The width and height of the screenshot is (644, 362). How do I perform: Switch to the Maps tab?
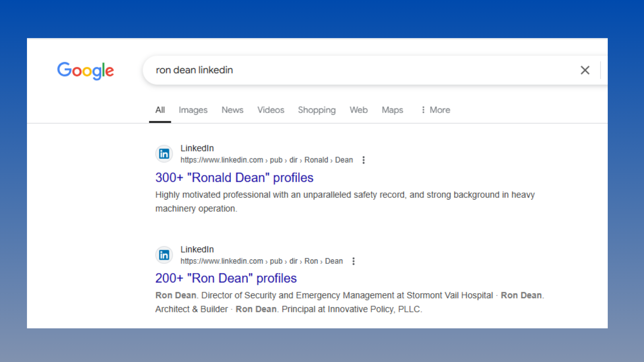[x=392, y=110]
